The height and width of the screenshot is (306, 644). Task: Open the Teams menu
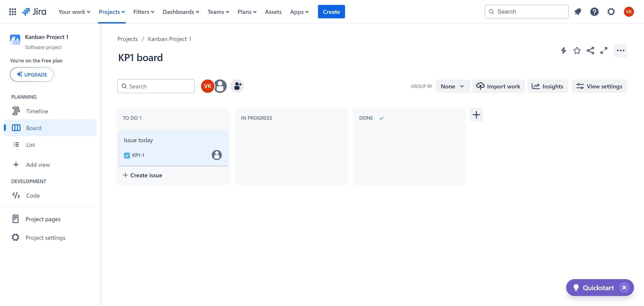tap(218, 12)
